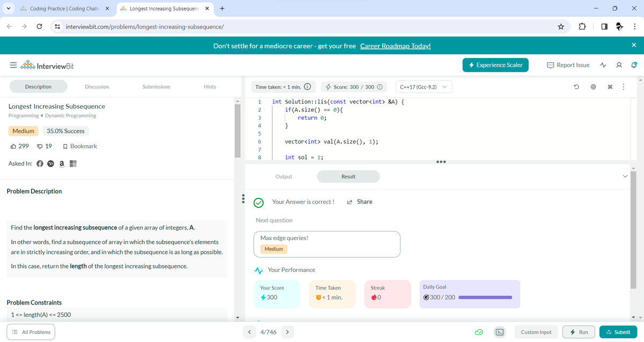This screenshot has height=342, width=644.
Task: Click the Submit button
Action: 618,332
